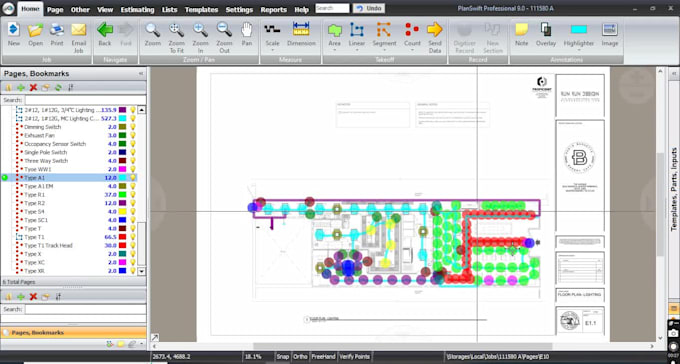Activate the Pan hand tool

[x=247, y=30]
